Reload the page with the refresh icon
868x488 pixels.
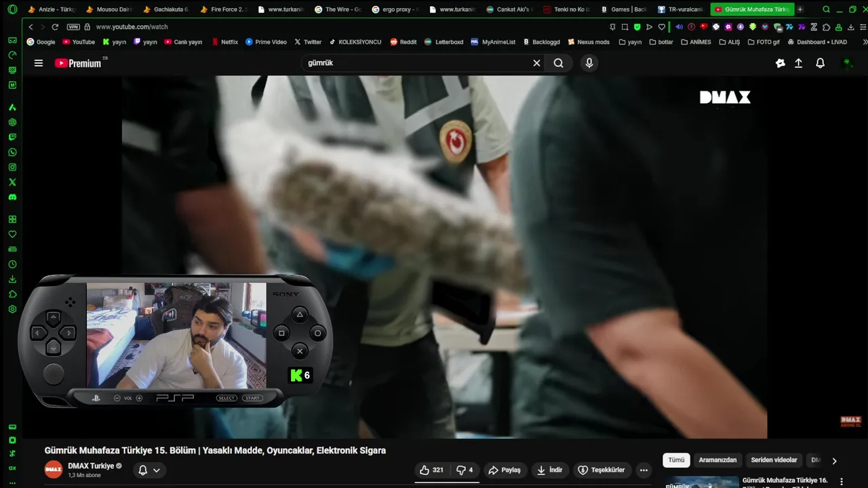pos(55,26)
